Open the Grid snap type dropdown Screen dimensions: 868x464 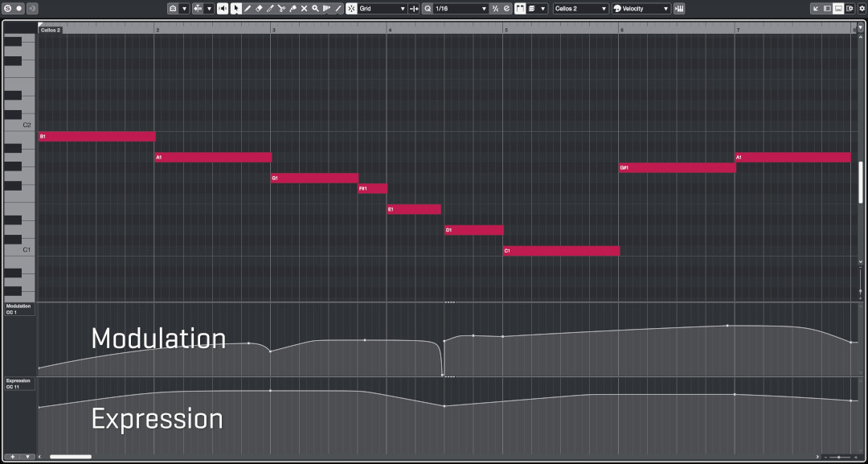coord(383,9)
